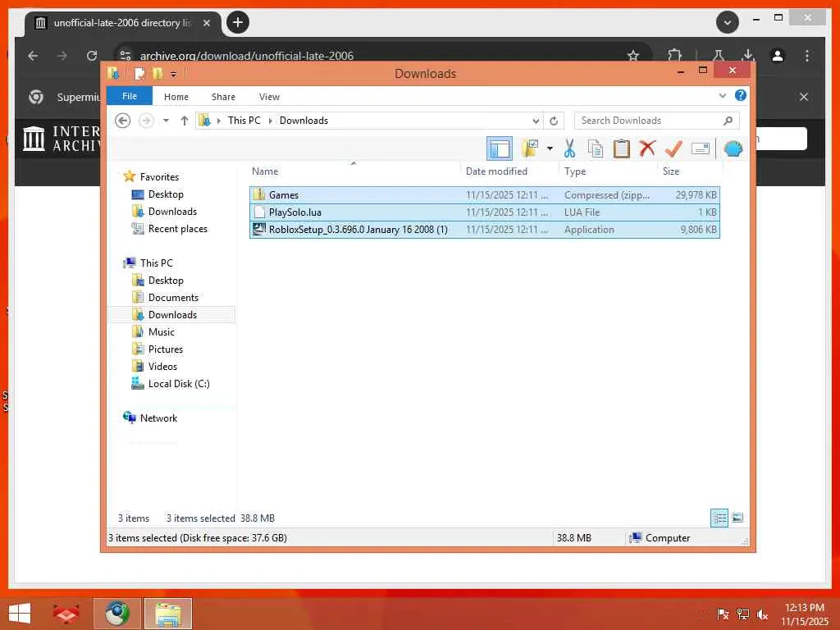The image size is (840, 630).
Task: Open the Videos folder
Action: click(x=162, y=367)
